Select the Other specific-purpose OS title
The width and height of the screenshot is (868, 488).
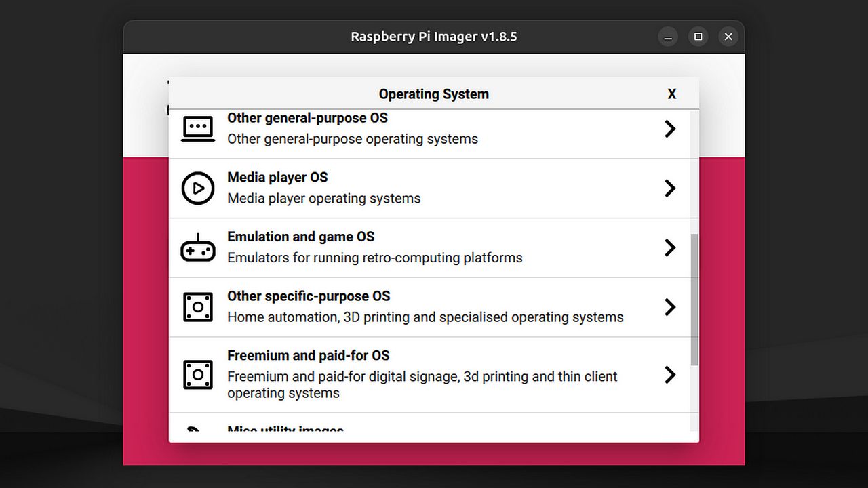pos(309,296)
